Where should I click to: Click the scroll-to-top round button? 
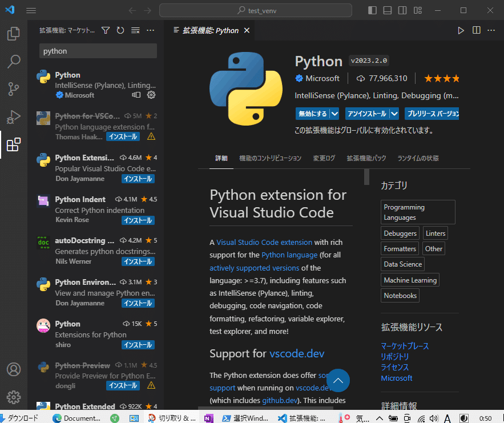tap(338, 381)
